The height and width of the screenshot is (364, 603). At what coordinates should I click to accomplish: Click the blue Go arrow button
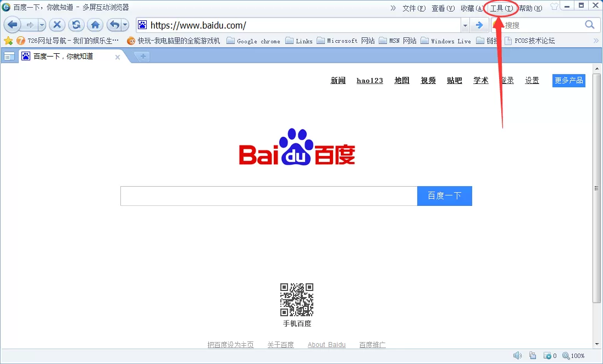pyautogui.click(x=479, y=25)
